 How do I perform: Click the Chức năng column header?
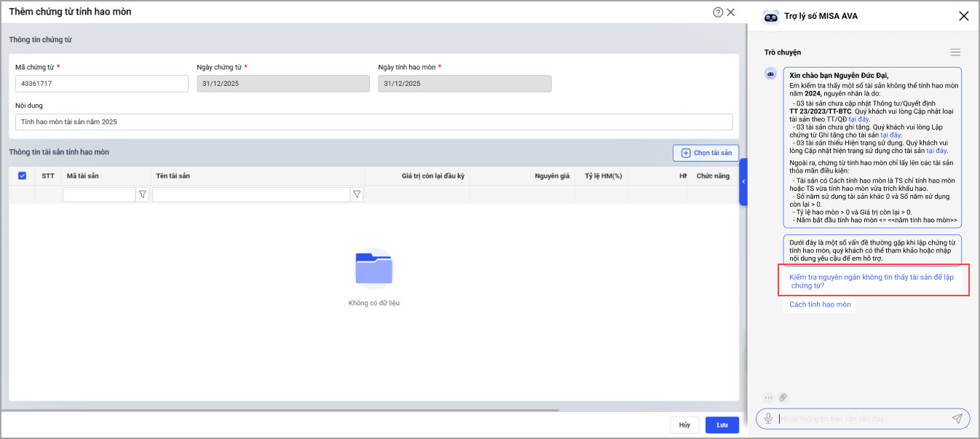[x=713, y=175]
